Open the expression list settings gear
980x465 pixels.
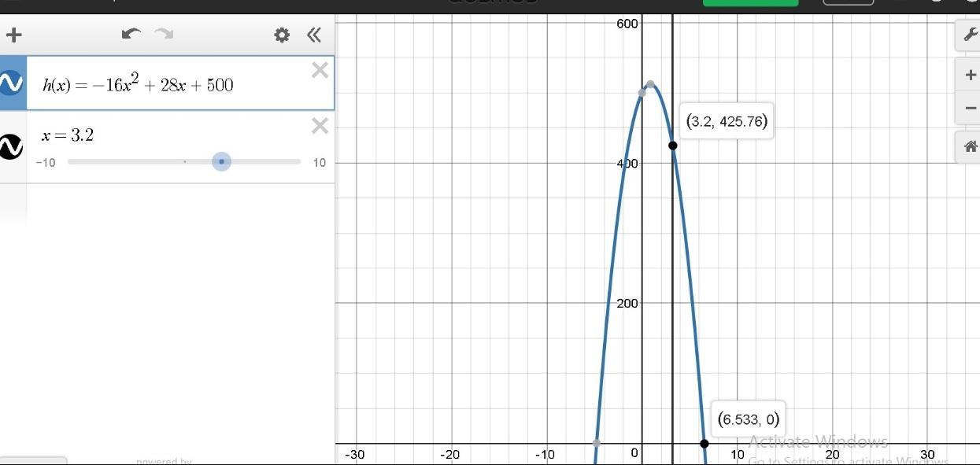[282, 35]
